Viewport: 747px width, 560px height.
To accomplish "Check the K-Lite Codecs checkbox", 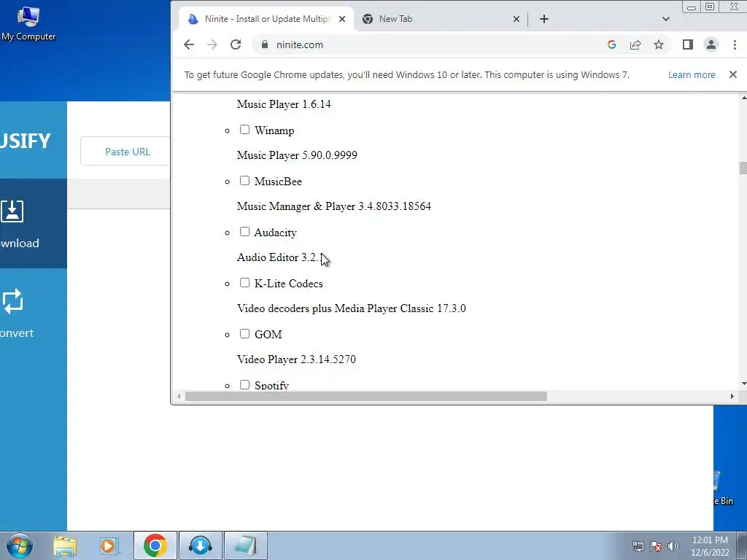I will point(244,282).
